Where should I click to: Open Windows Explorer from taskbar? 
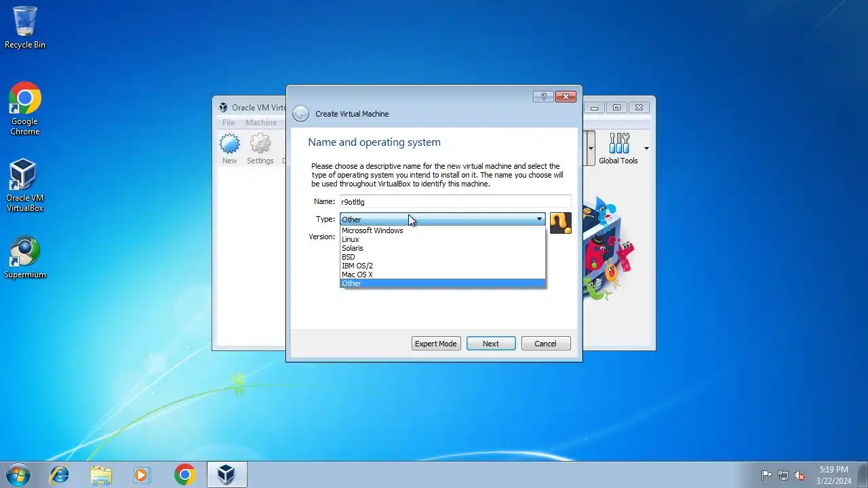tap(101, 475)
